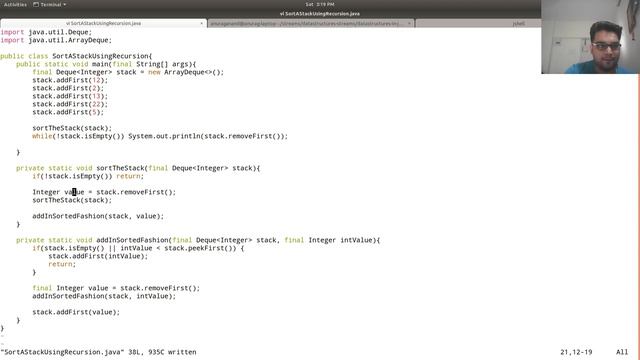Click the 'public class SortAStackUsingRecursion{' line
Screen dimensions: 640x360
(76, 56)
